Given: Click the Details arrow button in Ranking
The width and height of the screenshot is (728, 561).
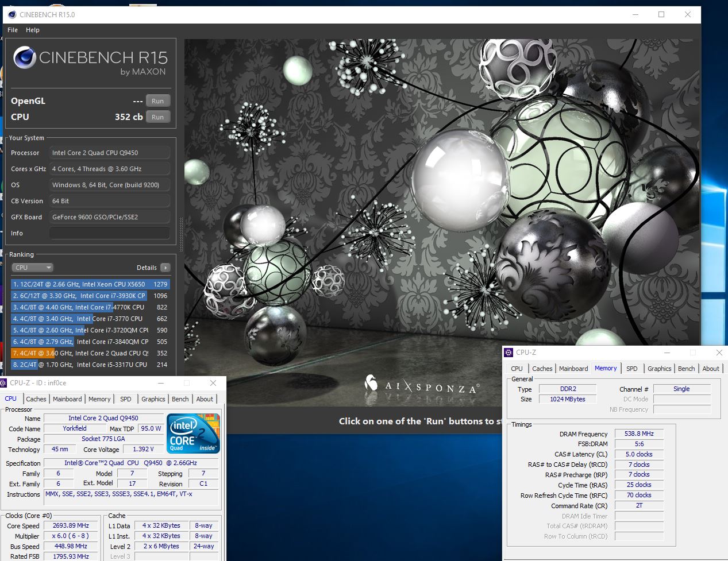Looking at the screenshot, I should [x=165, y=268].
